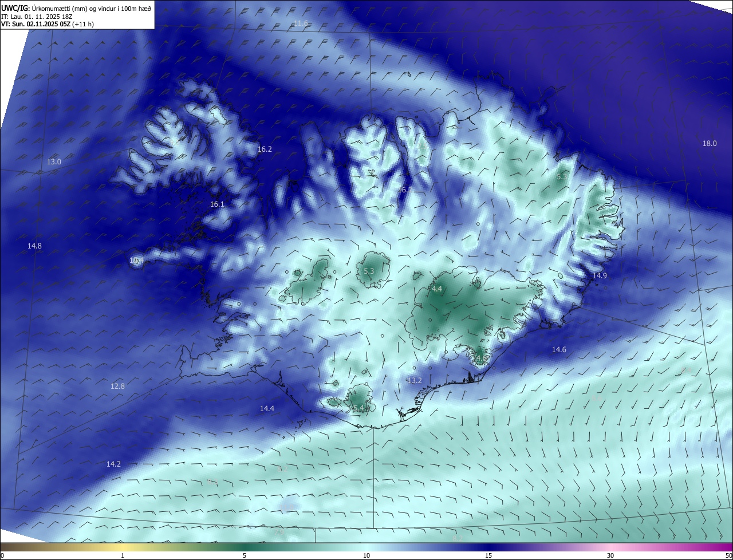
Task: Click the "15" tick on the color scale
Action: (488, 555)
